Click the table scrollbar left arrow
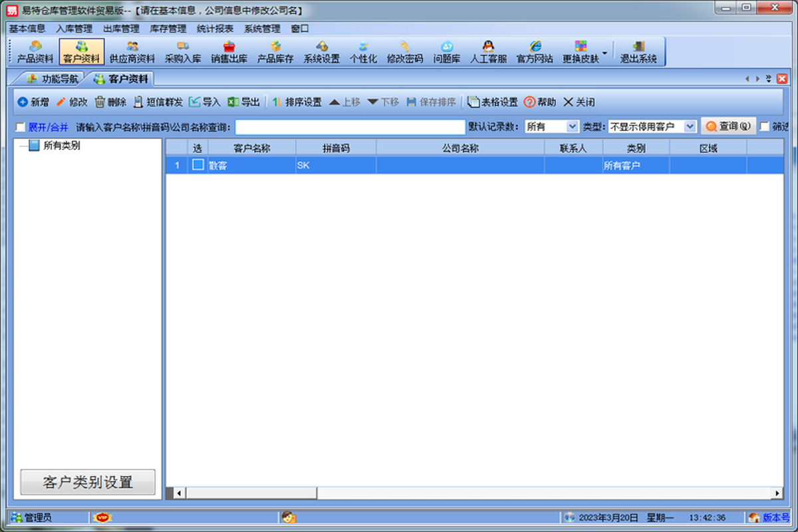 coord(178,493)
